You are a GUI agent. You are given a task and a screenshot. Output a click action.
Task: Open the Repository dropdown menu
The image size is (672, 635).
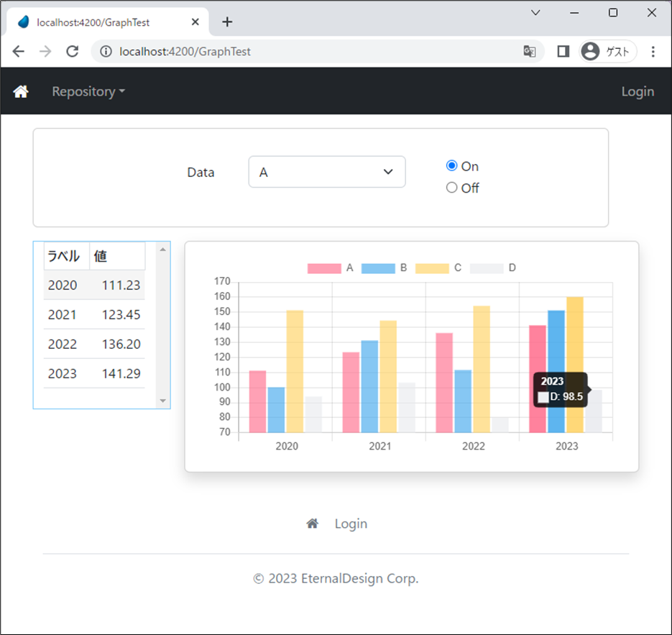pyautogui.click(x=88, y=91)
